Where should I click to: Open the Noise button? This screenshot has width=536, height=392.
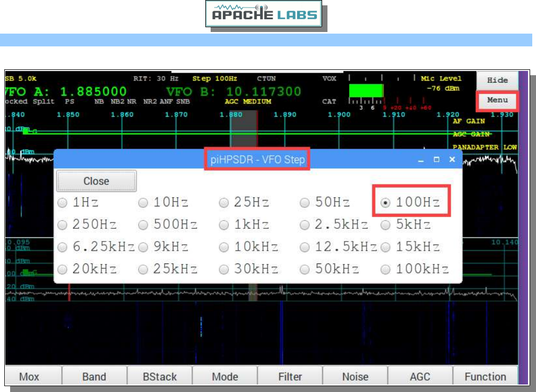pyautogui.click(x=355, y=377)
